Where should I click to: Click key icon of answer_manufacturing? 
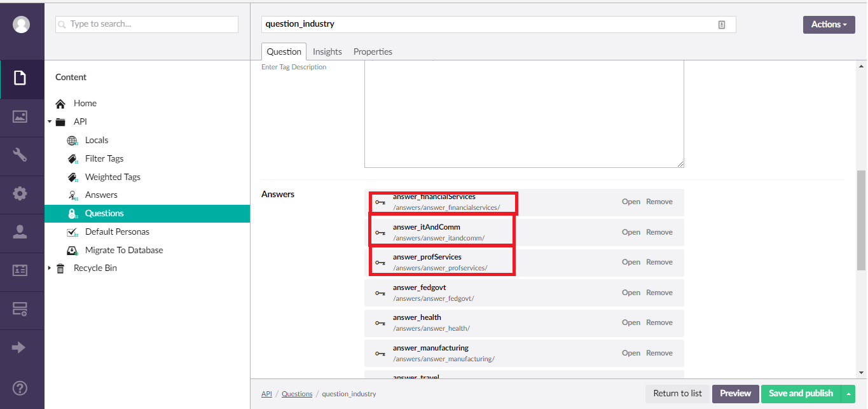[x=380, y=354]
